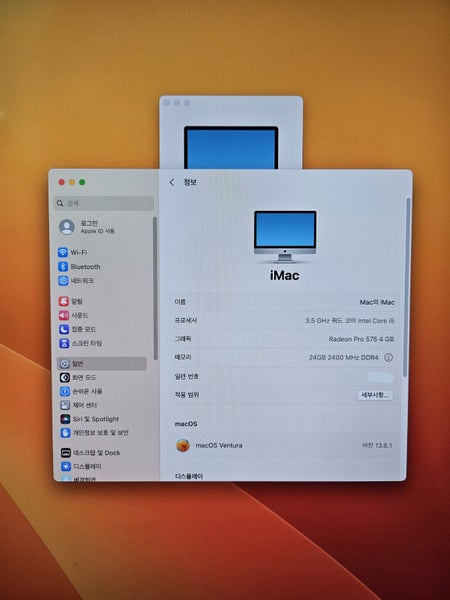Close the System Settings window red button
Screen dimensions: 450x600
(62, 182)
